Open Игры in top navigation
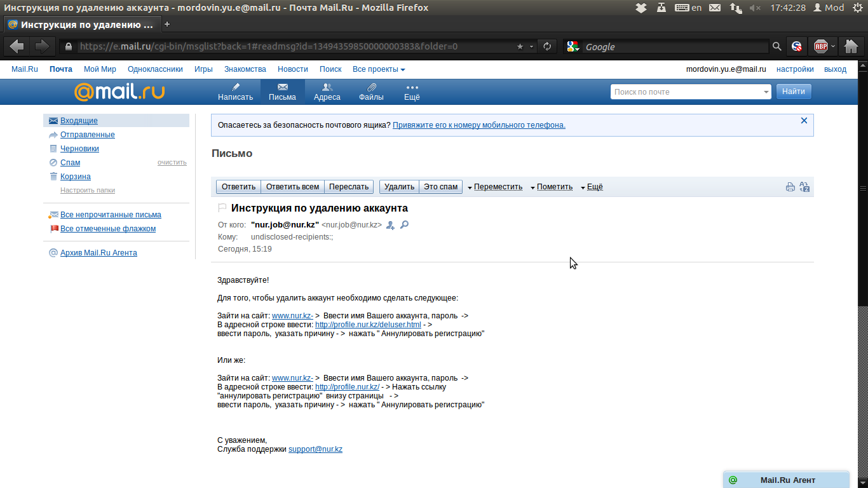 point(203,69)
